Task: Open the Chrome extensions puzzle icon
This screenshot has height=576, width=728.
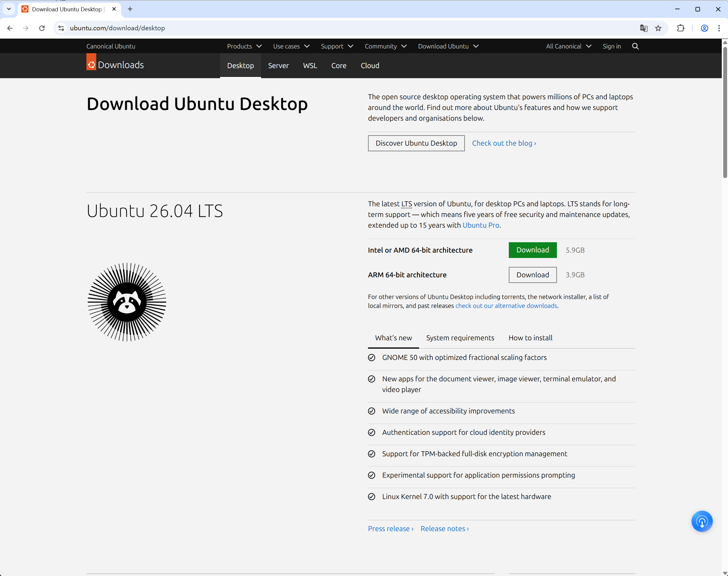Action: pos(680,28)
